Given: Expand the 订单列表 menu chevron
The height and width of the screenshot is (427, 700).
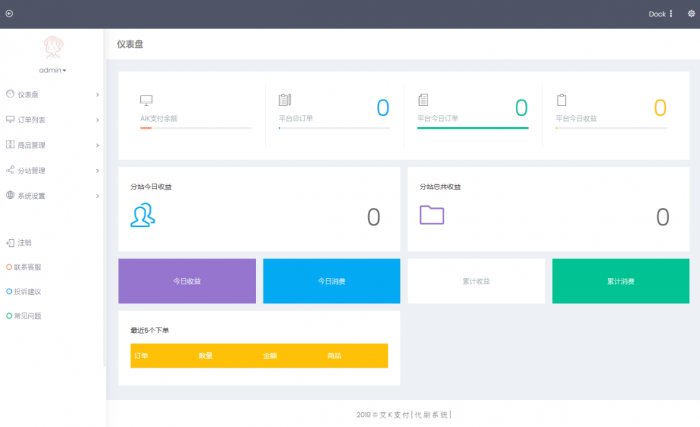Looking at the screenshot, I should pyautogui.click(x=97, y=120).
